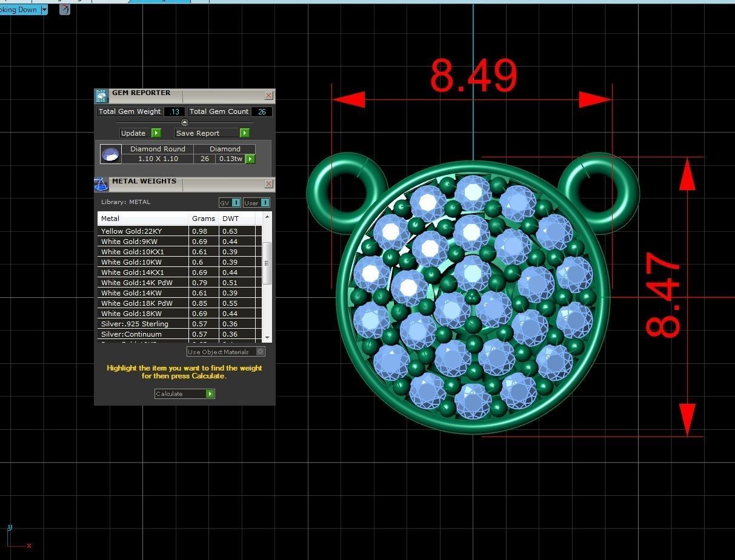Click the Diamond Round shape cell
Viewport: 735px width, 560px height.
coord(158,149)
